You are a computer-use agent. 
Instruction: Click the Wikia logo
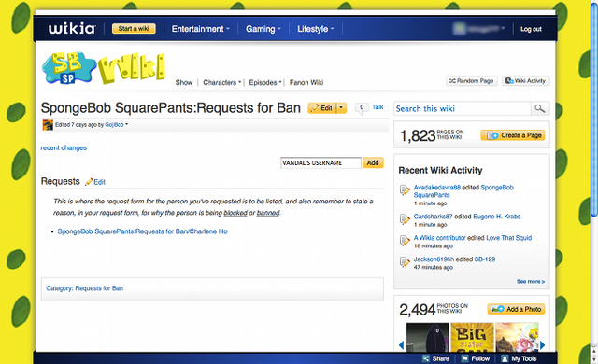click(x=71, y=29)
